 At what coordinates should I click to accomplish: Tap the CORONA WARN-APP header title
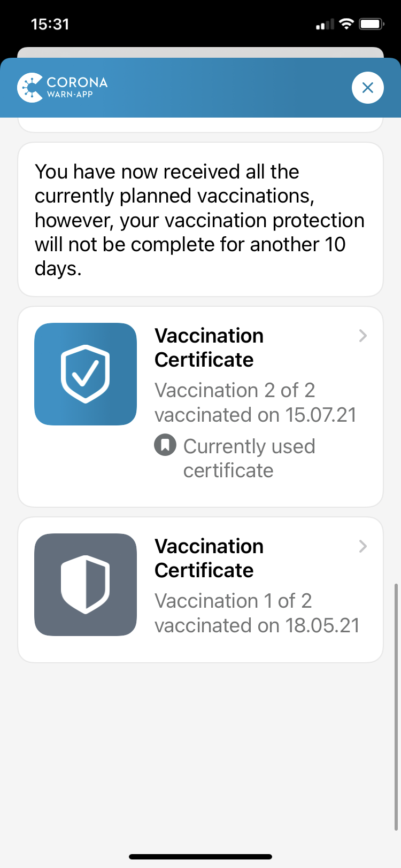(x=77, y=87)
